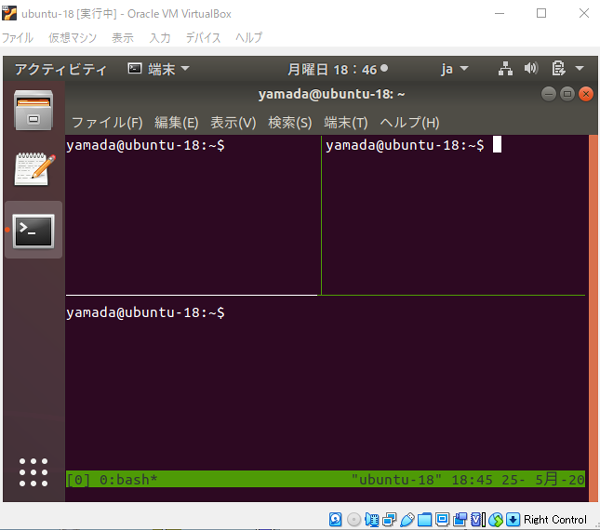Expand the 端末 application menu in top bar
600x530 pixels.
pyautogui.click(x=158, y=69)
